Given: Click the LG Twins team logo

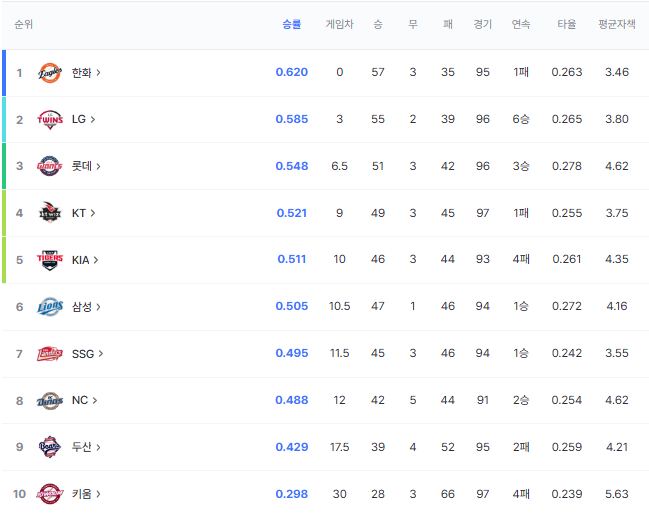Looking at the screenshot, I should (50, 120).
